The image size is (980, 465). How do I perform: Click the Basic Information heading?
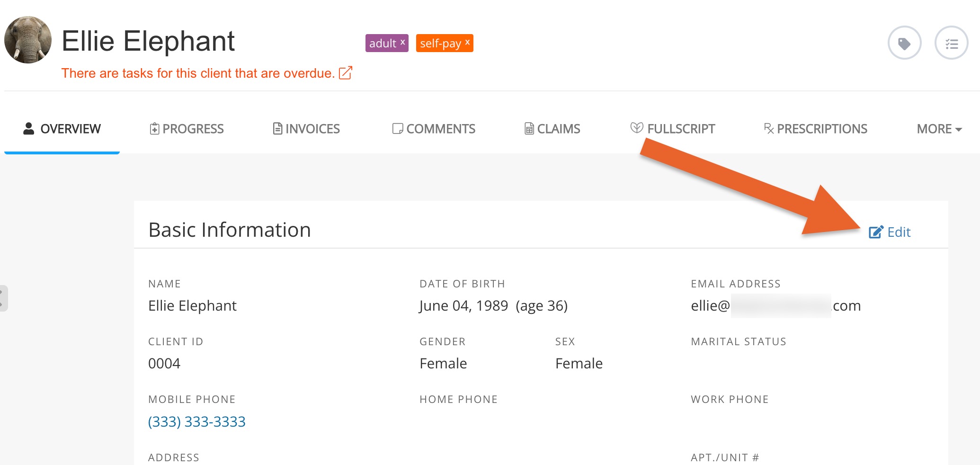click(x=230, y=230)
